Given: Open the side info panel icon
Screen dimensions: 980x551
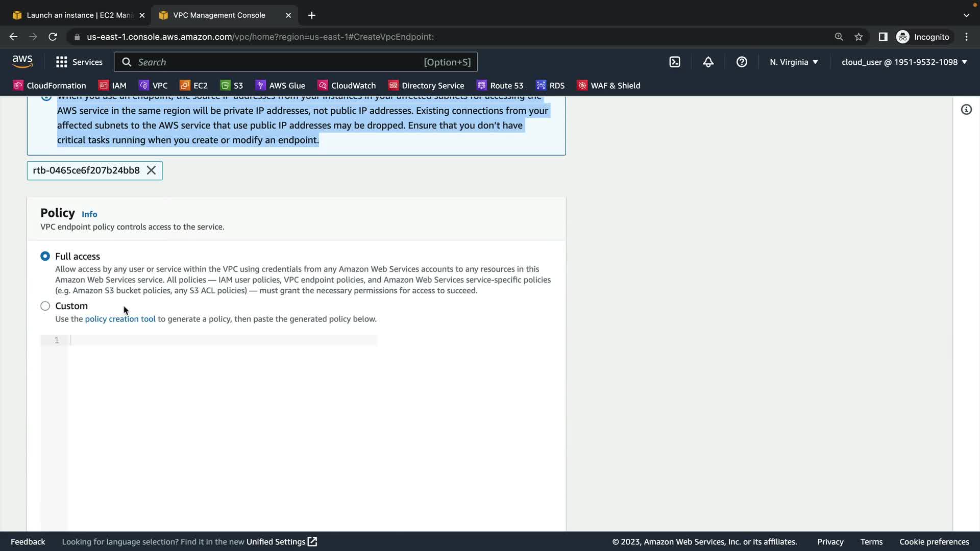Looking at the screenshot, I should click(x=966, y=110).
